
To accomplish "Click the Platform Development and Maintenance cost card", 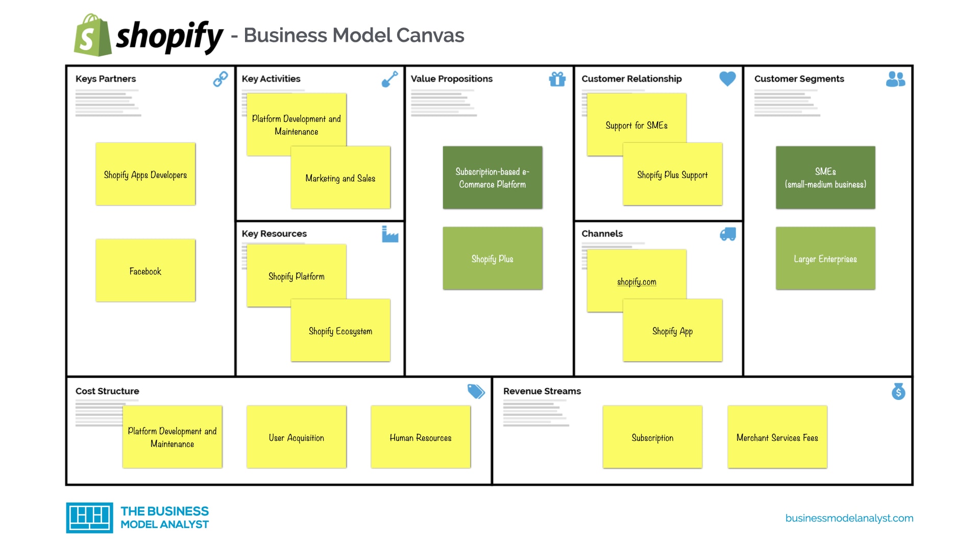I will coord(170,437).
